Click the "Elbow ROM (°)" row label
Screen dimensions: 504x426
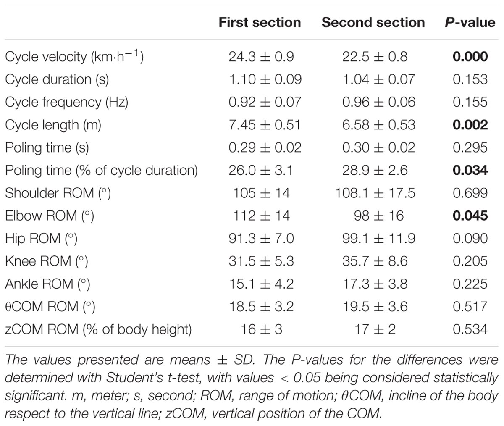coord(50,216)
